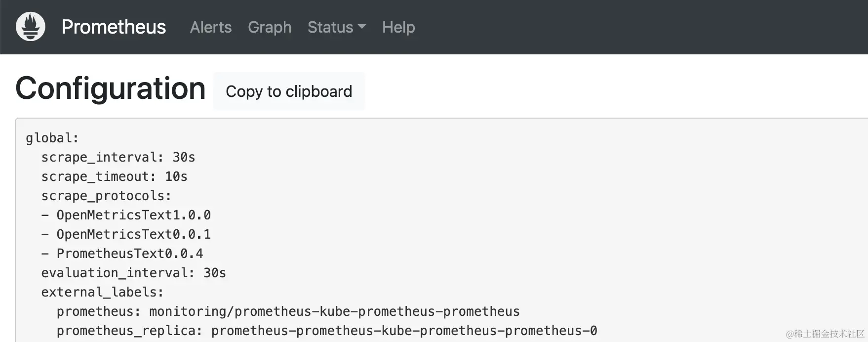Screen dimensions: 868x342
Task: Click the Prometheus flame logo icon
Action: (31, 27)
